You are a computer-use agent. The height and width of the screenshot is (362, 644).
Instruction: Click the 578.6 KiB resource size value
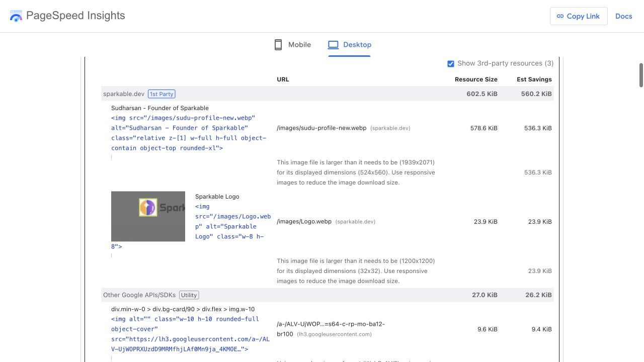[484, 128]
